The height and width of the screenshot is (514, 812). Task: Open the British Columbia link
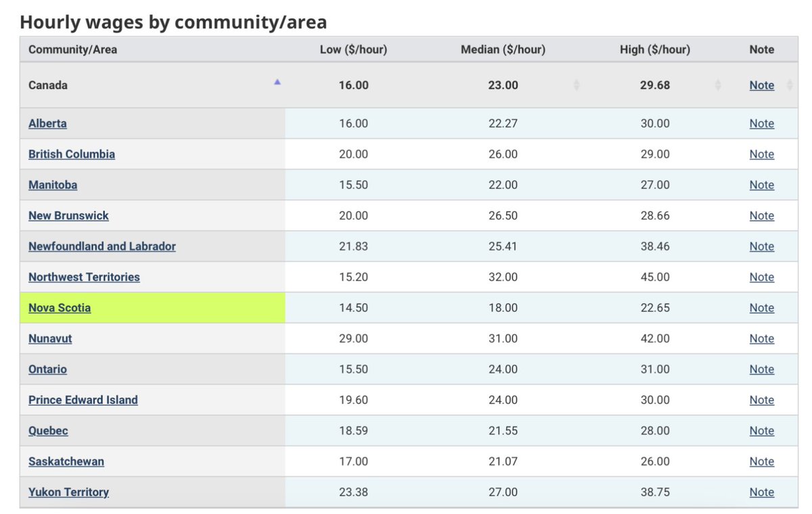pyautogui.click(x=72, y=154)
